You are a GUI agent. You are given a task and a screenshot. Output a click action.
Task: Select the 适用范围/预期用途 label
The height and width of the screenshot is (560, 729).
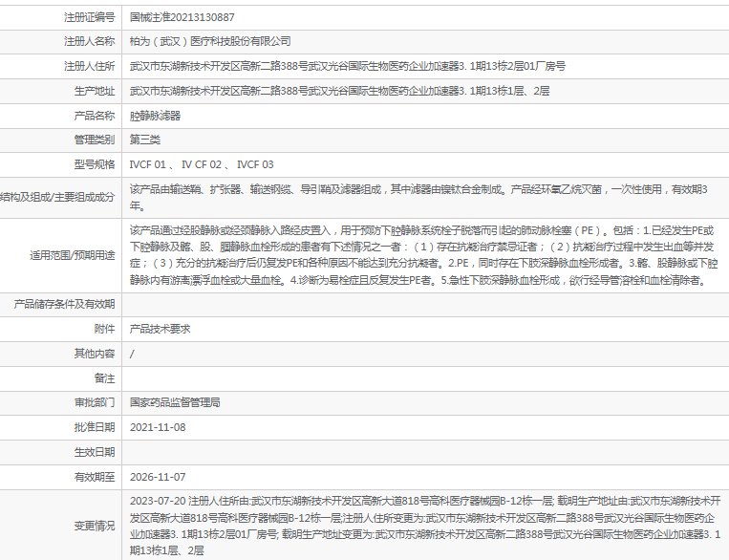pos(72,255)
